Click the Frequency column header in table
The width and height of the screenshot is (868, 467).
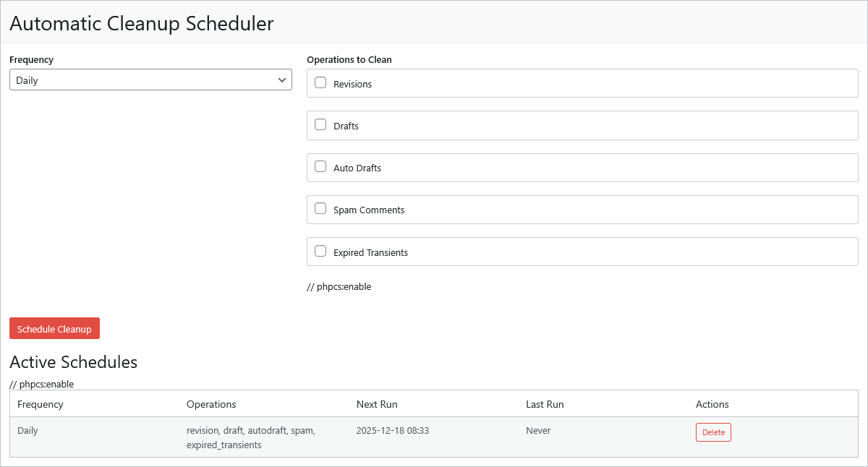pos(41,404)
